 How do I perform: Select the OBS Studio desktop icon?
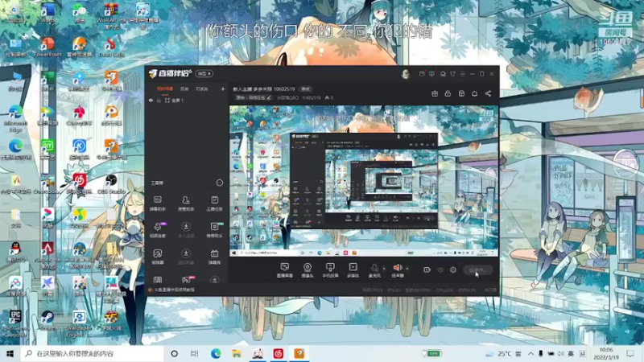point(111,183)
